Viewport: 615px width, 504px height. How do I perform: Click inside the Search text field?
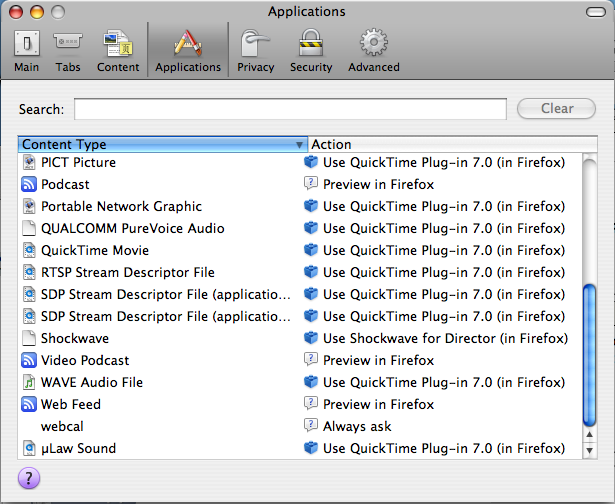click(290, 109)
